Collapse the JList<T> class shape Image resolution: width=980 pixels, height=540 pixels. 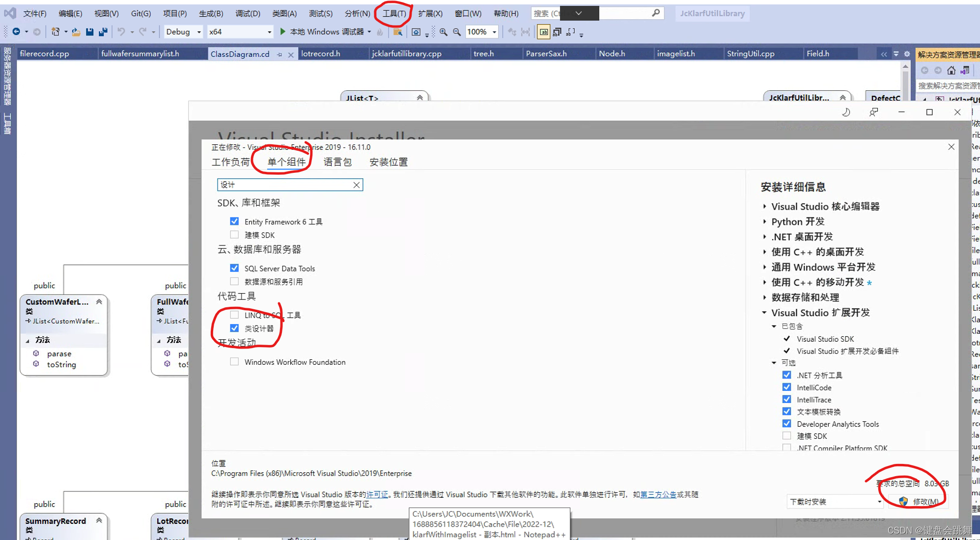coord(420,98)
